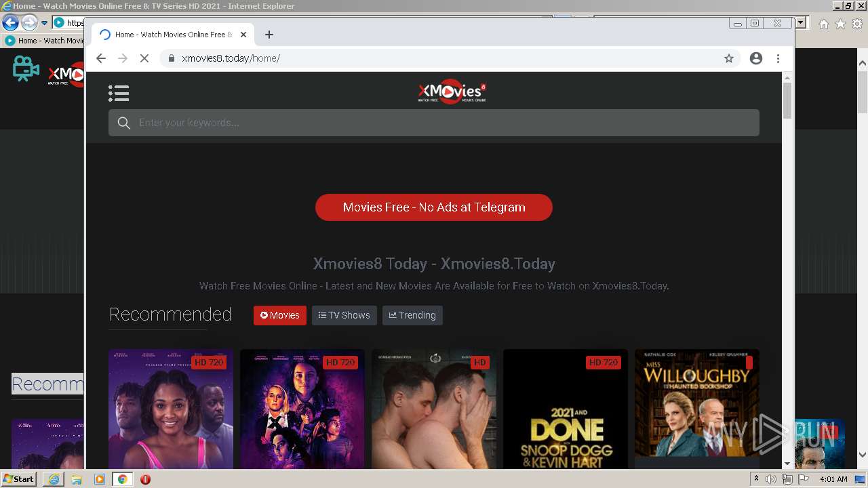Stop loading the page in Chrome
The image size is (868, 488).
(144, 58)
